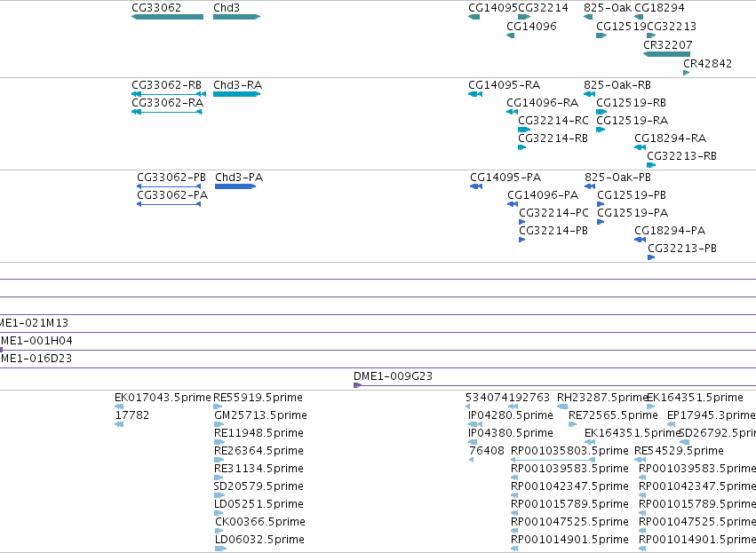Select the RE11948.5prime EST label
Screen dimensions: 756x553
tap(259, 433)
